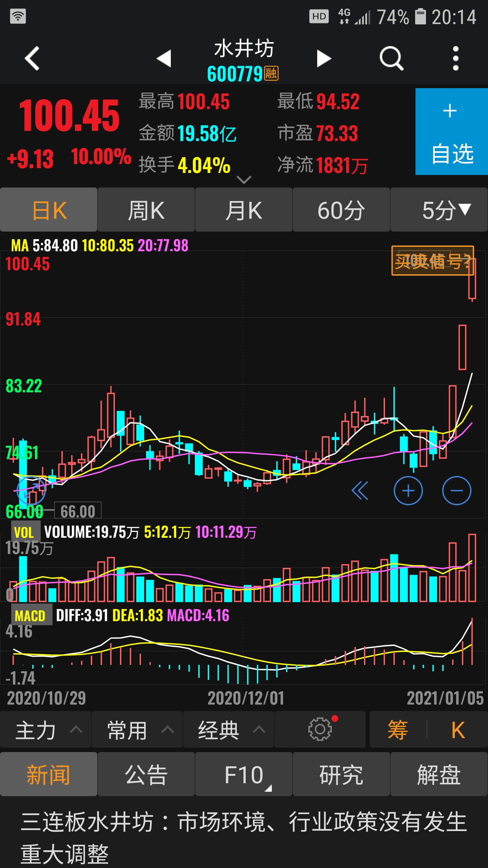
Task: Expand the 常用 indicator menu
Action: [137, 730]
